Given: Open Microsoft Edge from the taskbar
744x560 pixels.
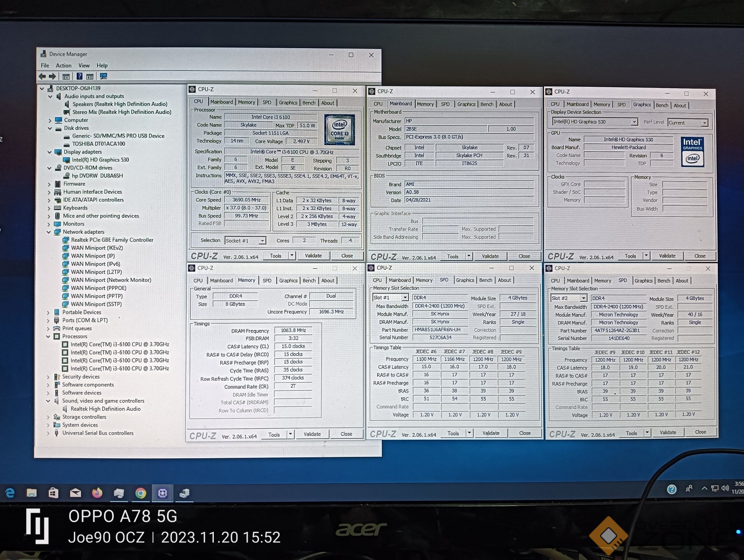Looking at the screenshot, I should pos(10,493).
